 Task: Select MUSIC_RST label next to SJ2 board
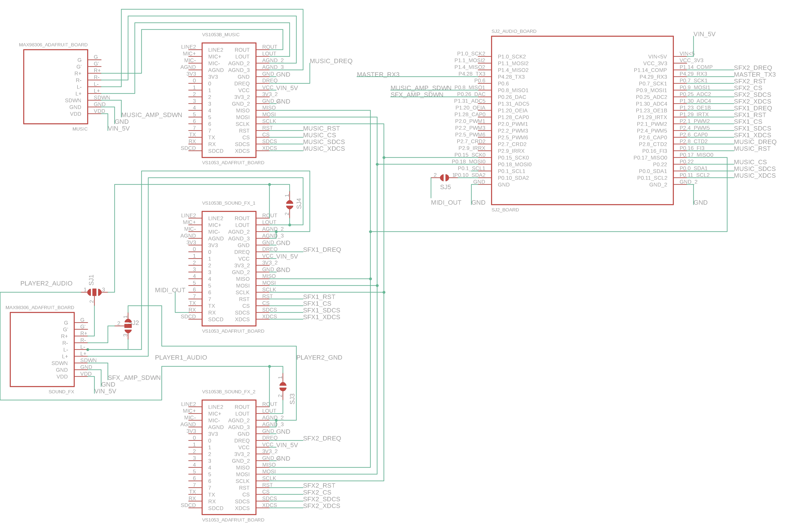point(752,149)
